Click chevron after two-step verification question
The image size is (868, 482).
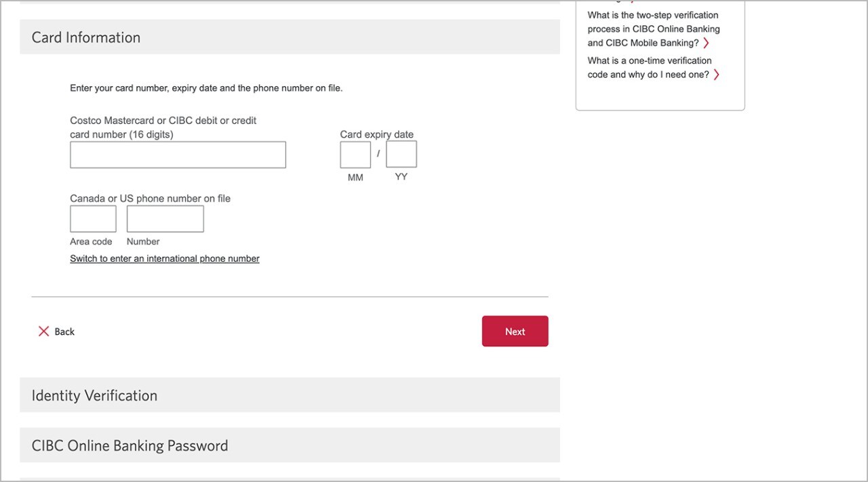coord(706,43)
